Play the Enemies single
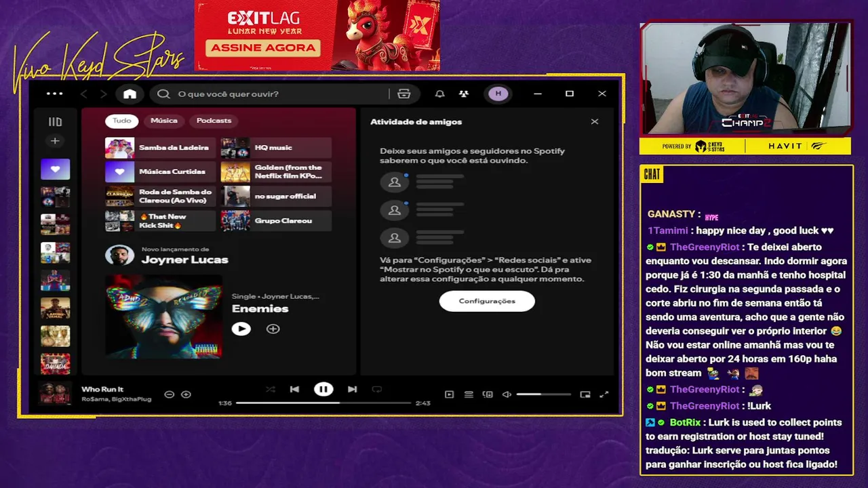This screenshot has height=488, width=868. [x=241, y=329]
